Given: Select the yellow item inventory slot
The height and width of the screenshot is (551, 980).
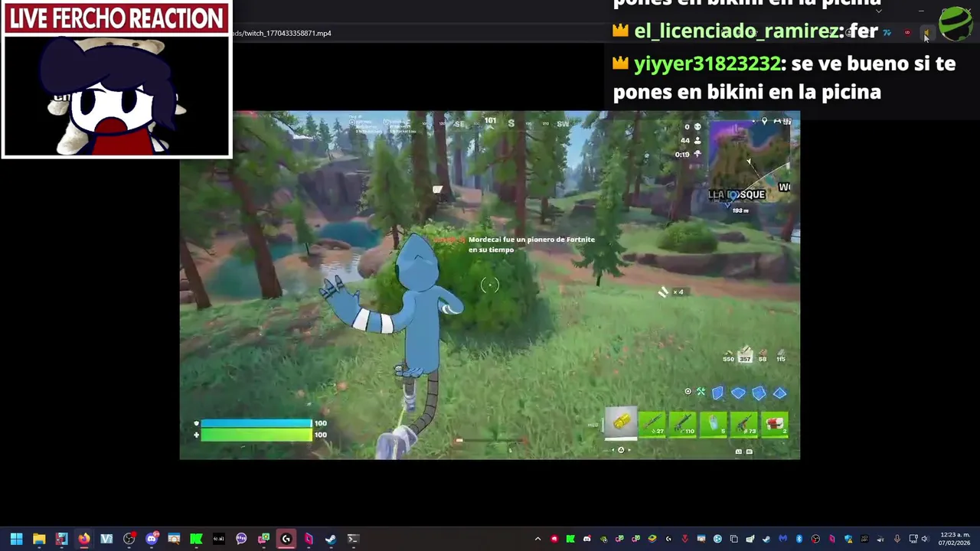Looking at the screenshot, I should 621,423.
